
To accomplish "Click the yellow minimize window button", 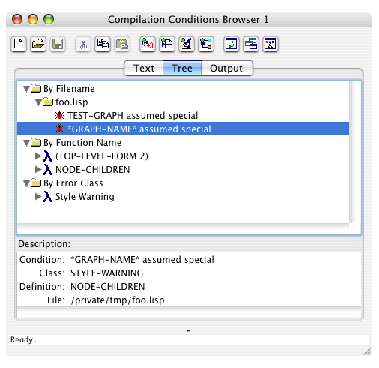I will pos(33,19).
